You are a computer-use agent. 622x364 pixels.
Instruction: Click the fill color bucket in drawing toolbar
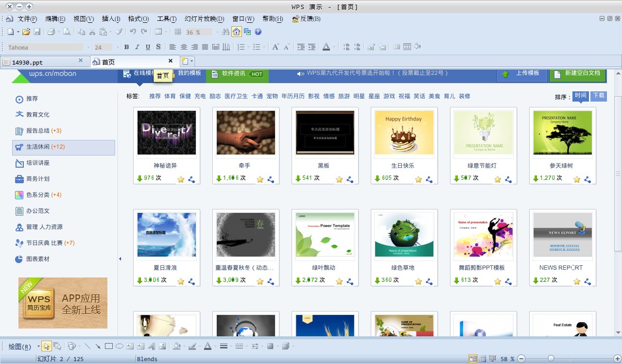coord(177,346)
